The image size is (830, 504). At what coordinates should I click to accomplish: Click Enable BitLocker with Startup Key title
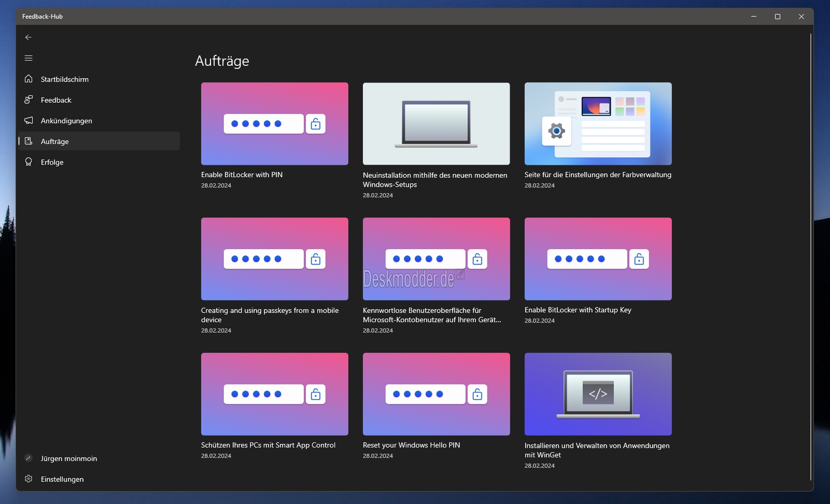[578, 310]
